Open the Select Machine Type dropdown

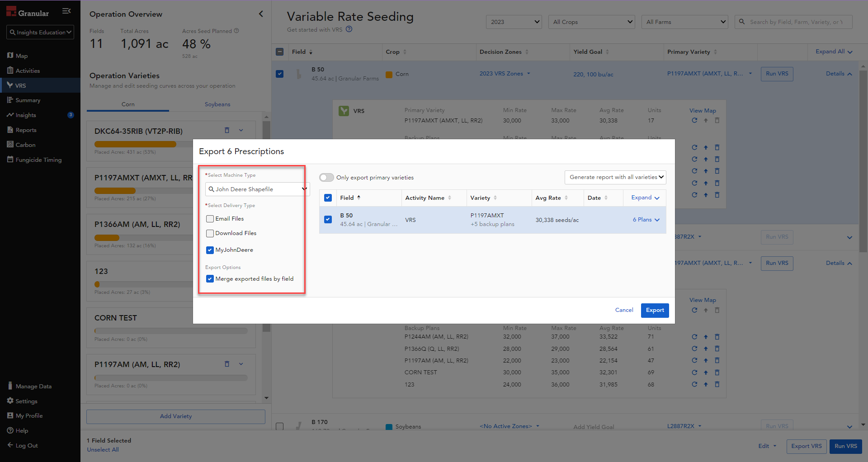(257, 189)
